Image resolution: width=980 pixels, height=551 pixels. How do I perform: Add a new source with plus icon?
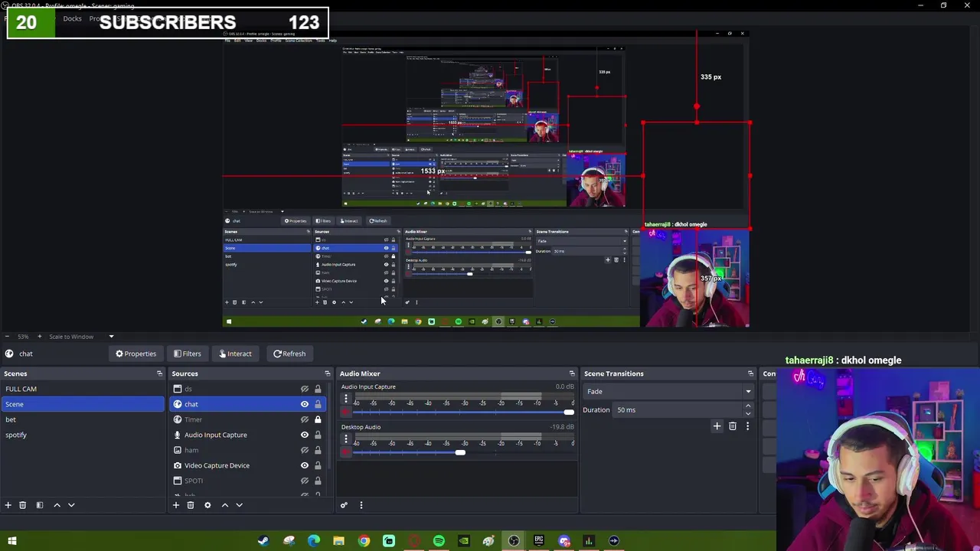coord(175,505)
